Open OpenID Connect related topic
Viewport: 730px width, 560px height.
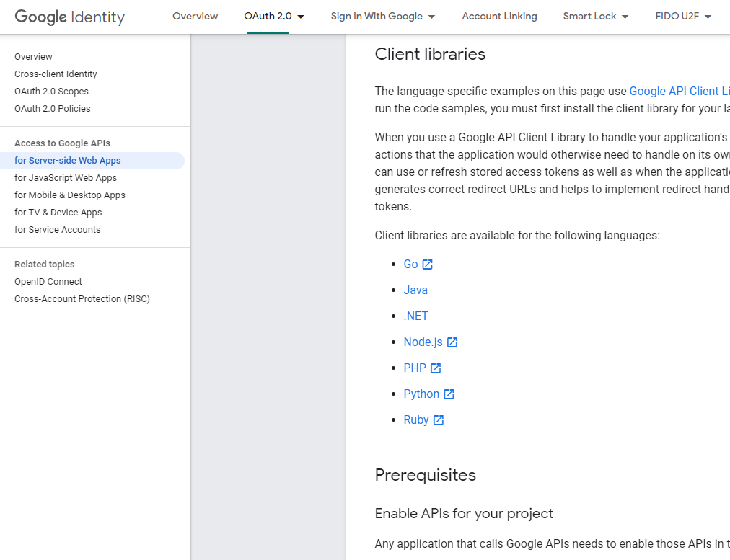[48, 281]
